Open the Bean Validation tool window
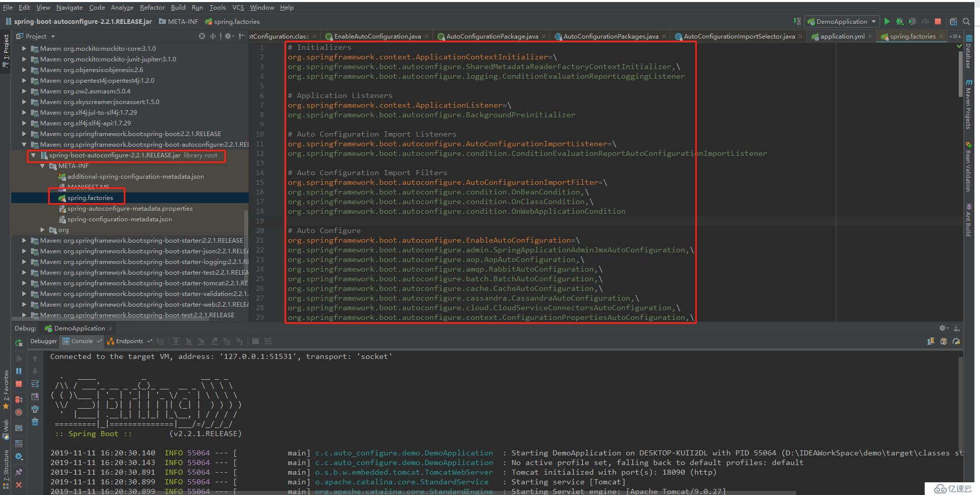Image resolution: width=980 pixels, height=495 pixels. tap(969, 167)
